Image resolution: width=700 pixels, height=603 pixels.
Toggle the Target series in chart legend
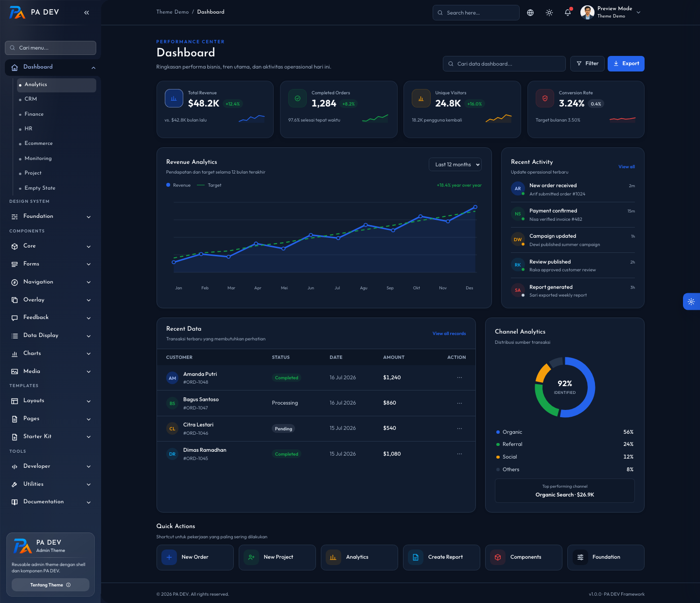point(209,185)
